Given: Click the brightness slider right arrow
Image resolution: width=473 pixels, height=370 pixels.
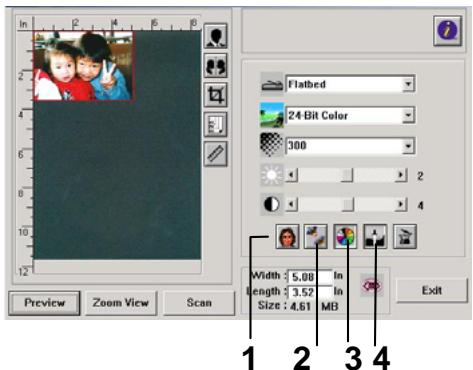Looking at the screenshot, I should [x=401, y=175].
